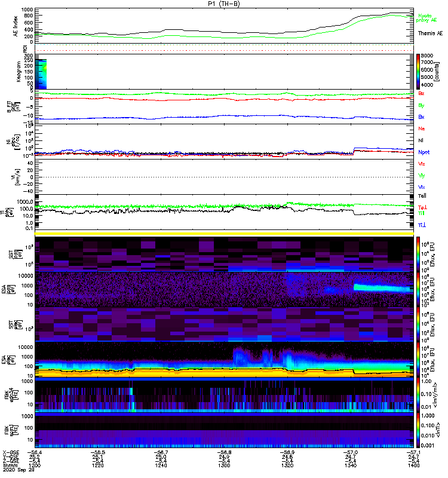Click the plot title P1 (TH-B)
The height and width of the screenshot is (478, 448).
[224, 4]
